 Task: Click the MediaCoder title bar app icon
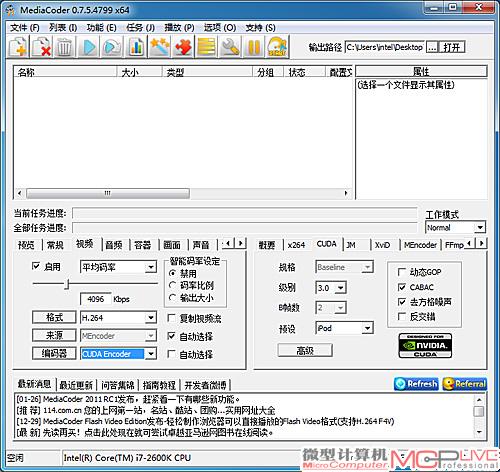tap(10, 10)
